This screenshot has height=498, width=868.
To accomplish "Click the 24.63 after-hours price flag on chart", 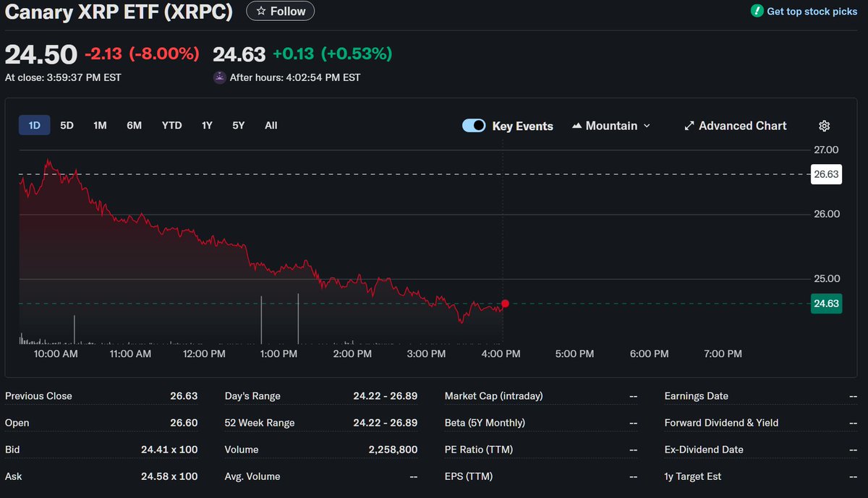I will point(826,304).
